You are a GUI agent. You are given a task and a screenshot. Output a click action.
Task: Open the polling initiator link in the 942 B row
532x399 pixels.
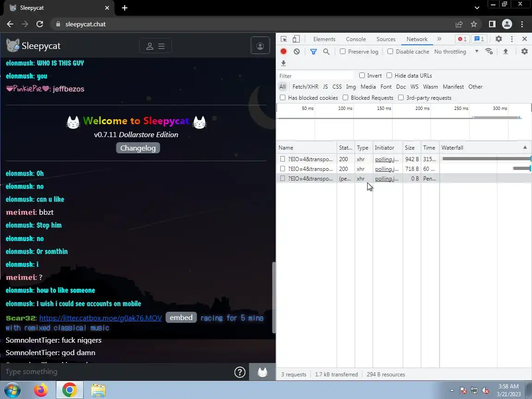click(x=387, y=159)
